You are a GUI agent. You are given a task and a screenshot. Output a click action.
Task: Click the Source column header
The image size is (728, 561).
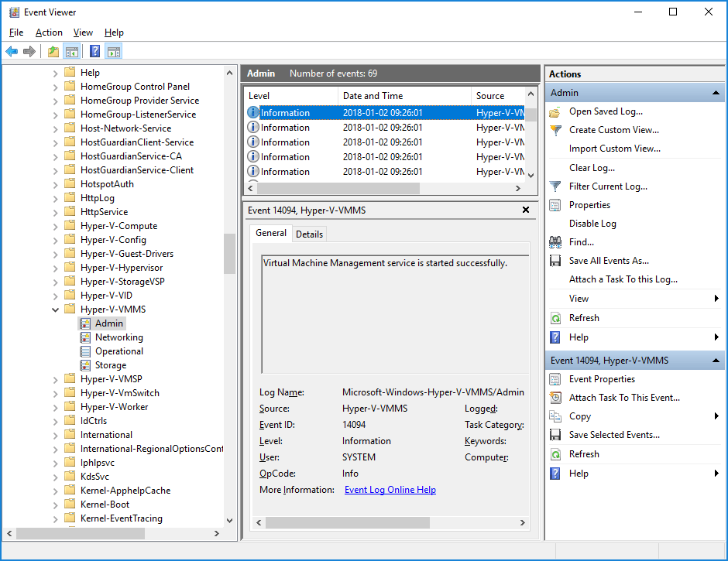click(x=498, y=96)
